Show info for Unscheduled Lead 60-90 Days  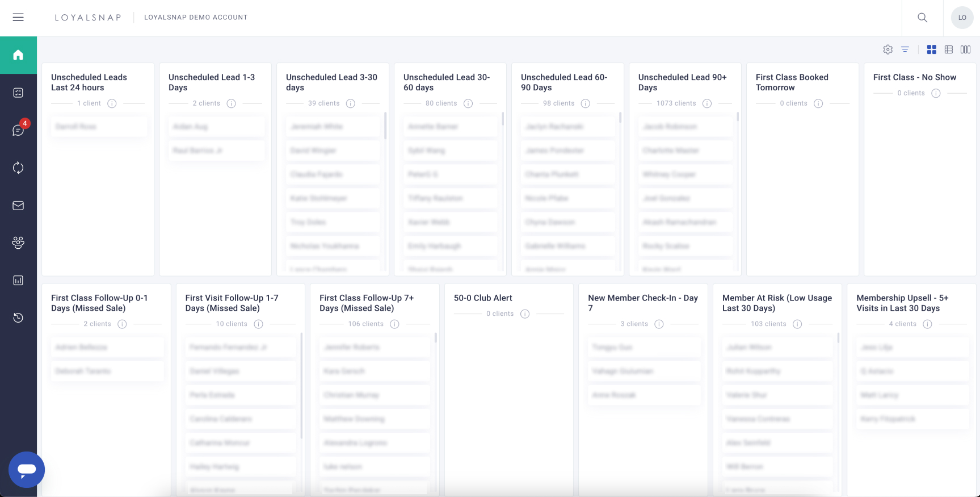pyautogui.click(x=586, y=103)
